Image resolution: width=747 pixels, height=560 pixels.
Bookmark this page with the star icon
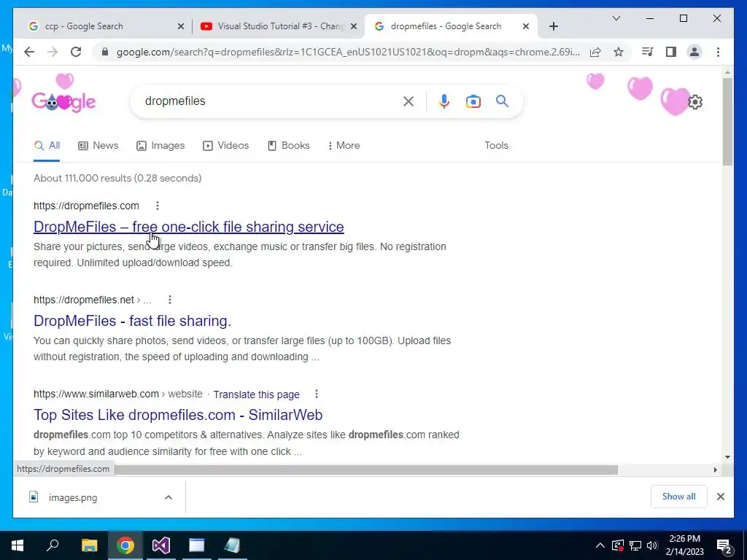[x=619, y=52]
